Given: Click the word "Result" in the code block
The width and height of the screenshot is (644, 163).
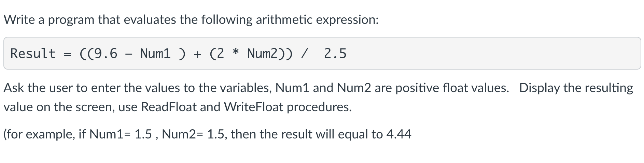Looking at the screenshot, I should coord(33,54).
